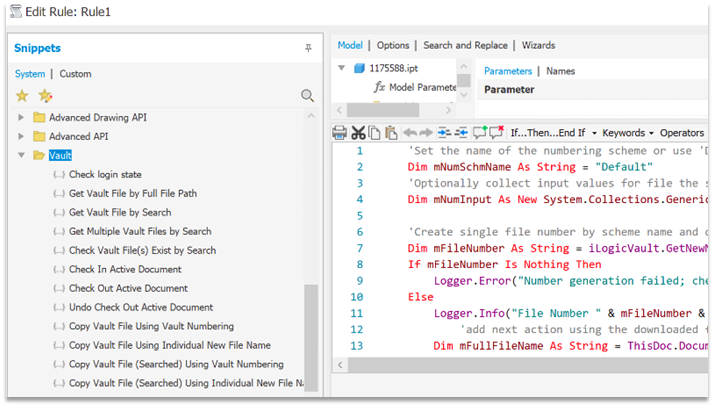Click the Decrease Indent icon
The height and width of the screenshot is (407, 714).
click(x=461, y=133)
